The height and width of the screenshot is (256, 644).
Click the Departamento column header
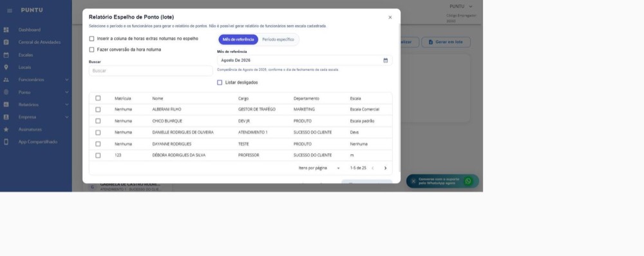tap(306, 99)
